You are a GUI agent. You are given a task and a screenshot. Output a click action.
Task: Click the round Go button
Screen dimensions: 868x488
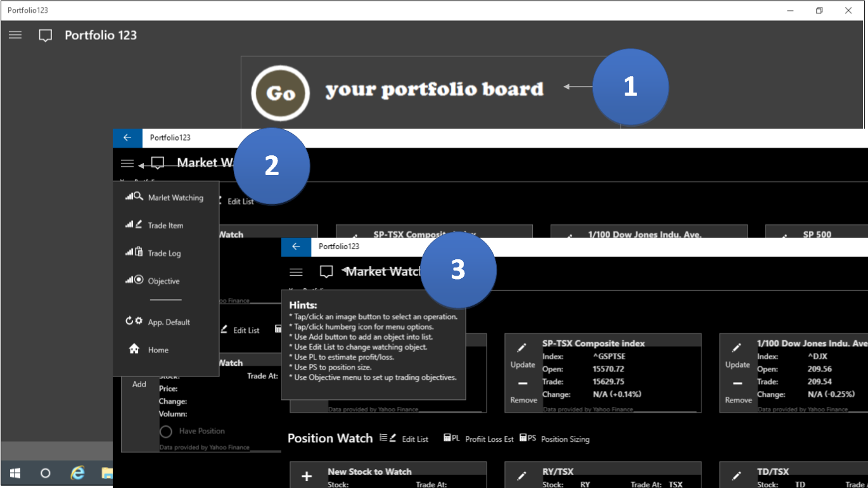click(x=280, y=93)
